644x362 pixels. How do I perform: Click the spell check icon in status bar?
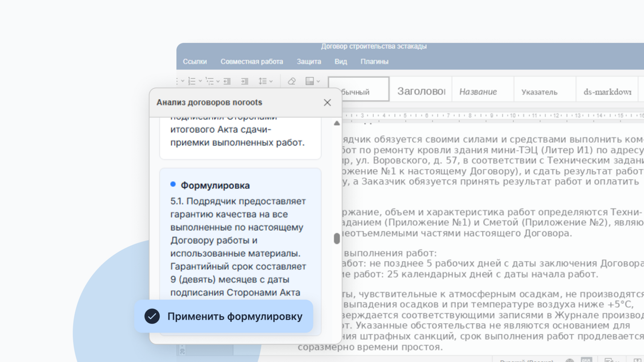coord(586,360)
